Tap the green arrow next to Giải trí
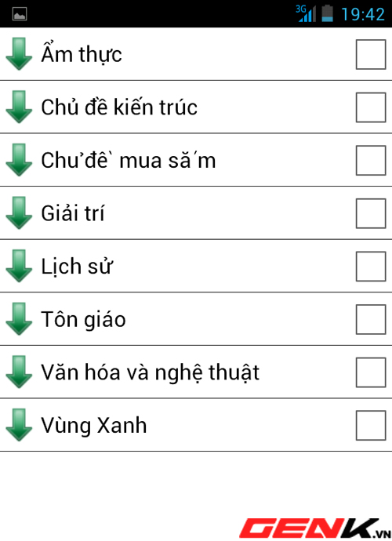Image resolution: width=392 pixels, height=541 pixels. (19, 213)
